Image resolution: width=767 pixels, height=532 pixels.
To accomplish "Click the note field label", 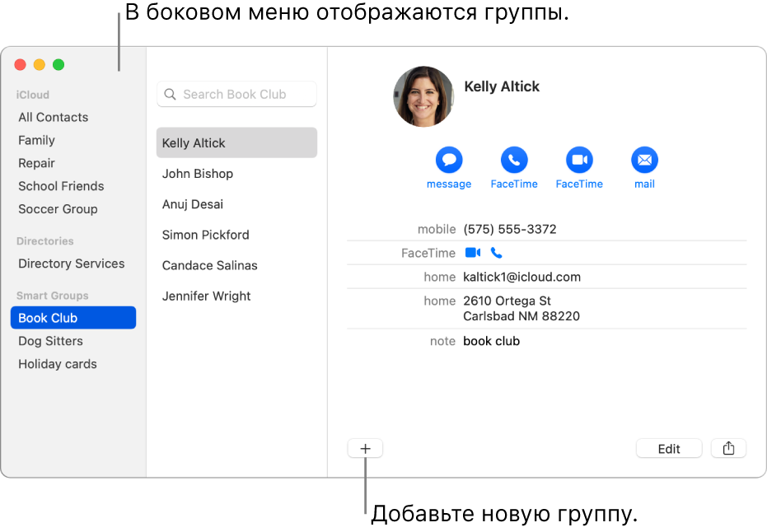I will [x=442, y=341].
